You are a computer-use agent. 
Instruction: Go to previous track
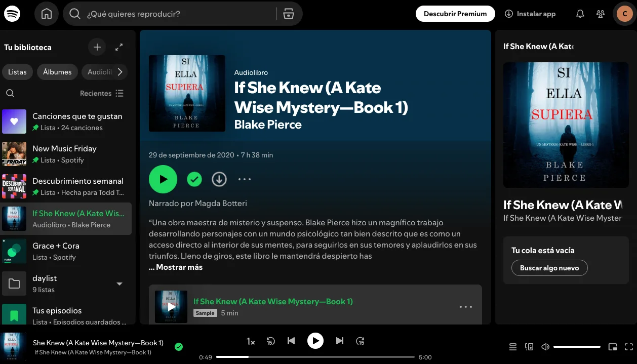(291, 341)
